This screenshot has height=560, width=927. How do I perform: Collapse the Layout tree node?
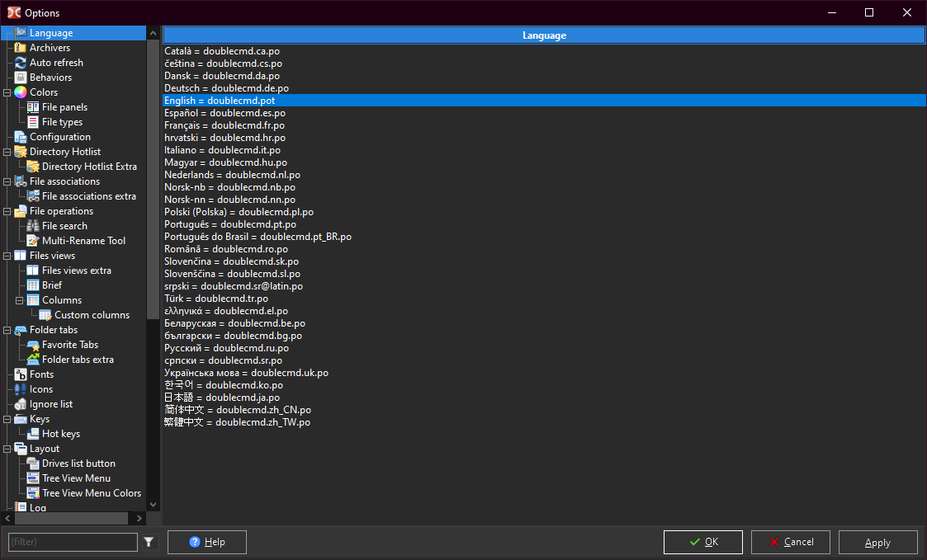click(x=7, y=449)
